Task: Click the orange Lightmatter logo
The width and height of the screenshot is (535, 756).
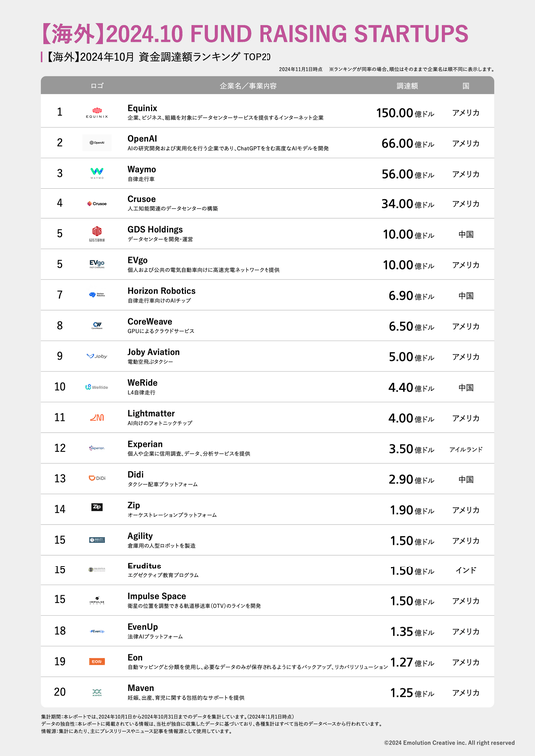Action: click(97, 418)
